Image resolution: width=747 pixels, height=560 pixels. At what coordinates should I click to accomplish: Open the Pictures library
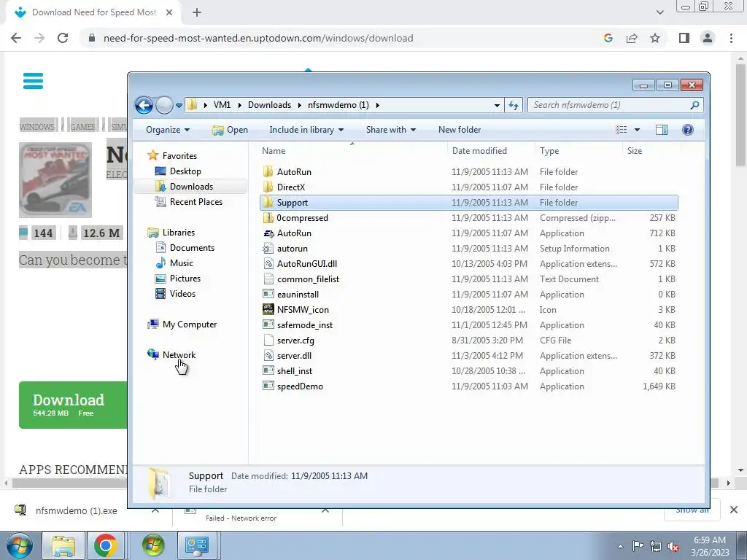click(185, 279)
